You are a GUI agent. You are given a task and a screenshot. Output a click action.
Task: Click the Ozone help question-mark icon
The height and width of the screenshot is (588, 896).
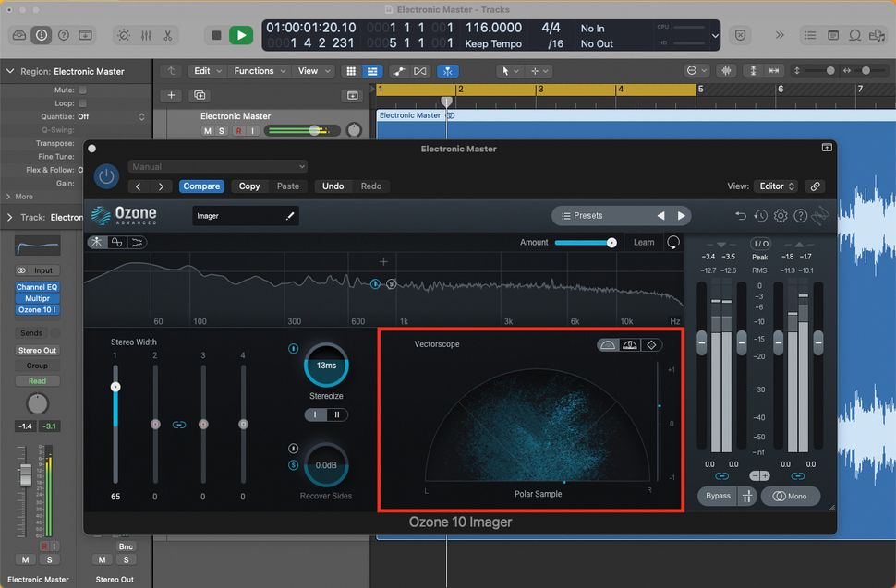(800, 215)
